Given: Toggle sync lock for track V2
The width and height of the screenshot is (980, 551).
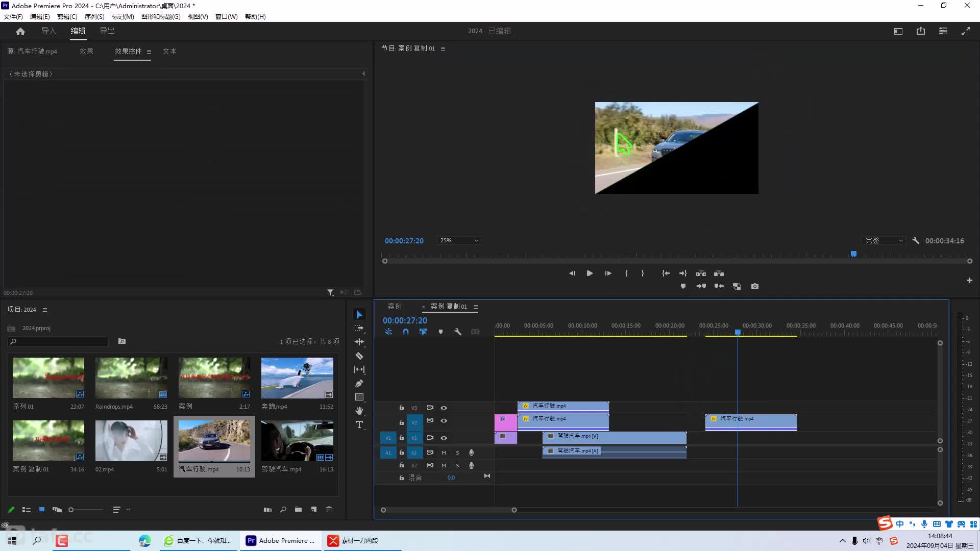Looking at the screenshot, I should pos(430,421).
